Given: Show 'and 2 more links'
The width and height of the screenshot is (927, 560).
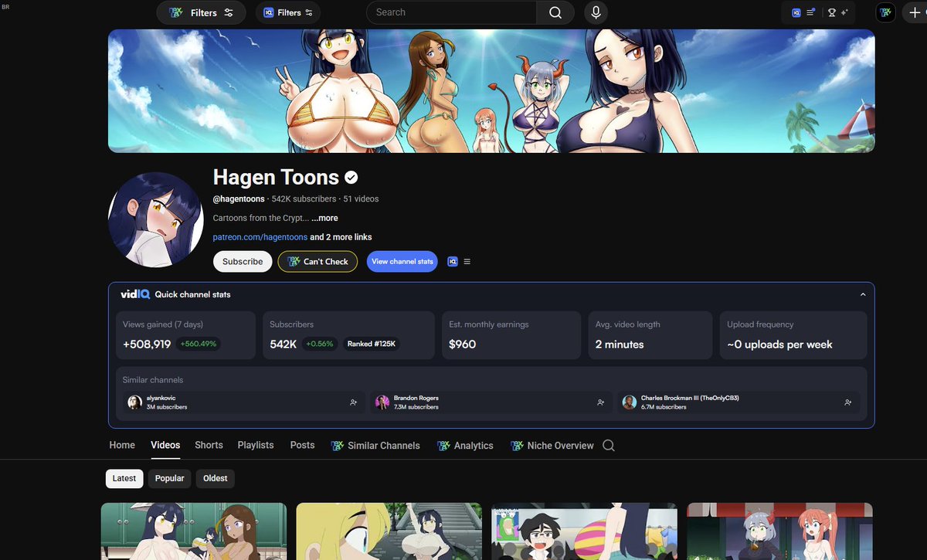Looking at the screenshot, I should click(341, 237).
